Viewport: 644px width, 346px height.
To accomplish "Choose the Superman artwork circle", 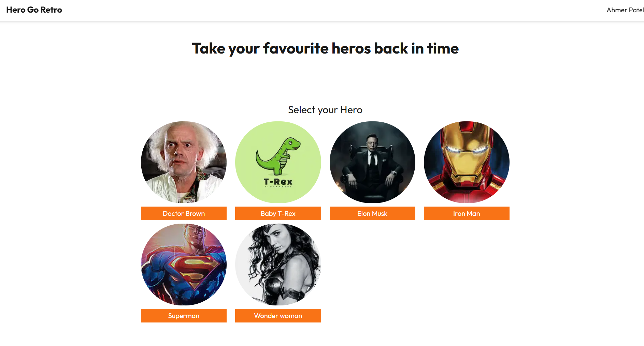I will click(x=184, y=265).
